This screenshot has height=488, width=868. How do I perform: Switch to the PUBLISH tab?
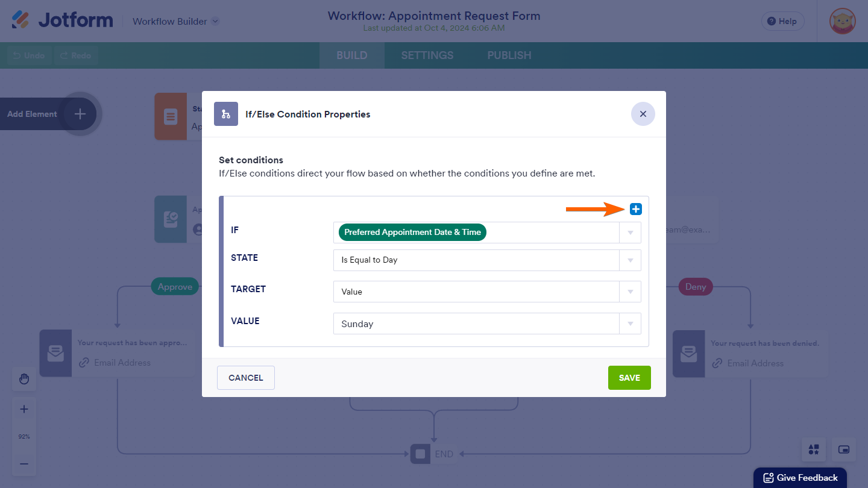click(509, 55)
